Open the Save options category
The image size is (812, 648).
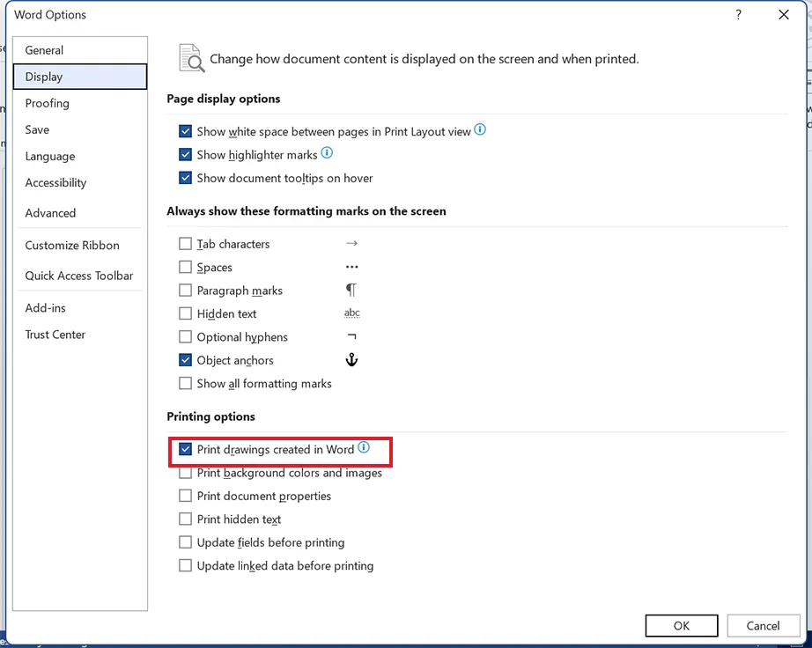(80, 129)
